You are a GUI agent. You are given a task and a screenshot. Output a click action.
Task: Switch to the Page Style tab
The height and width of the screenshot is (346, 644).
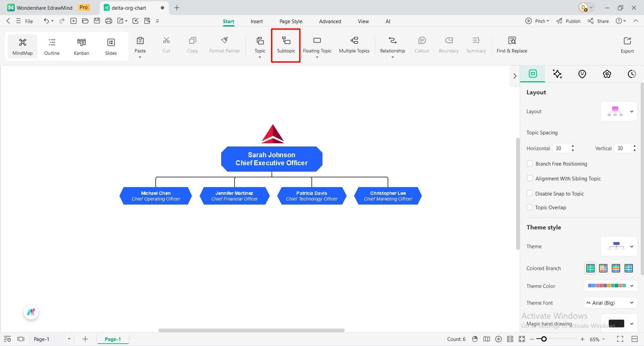coord(291,21)
